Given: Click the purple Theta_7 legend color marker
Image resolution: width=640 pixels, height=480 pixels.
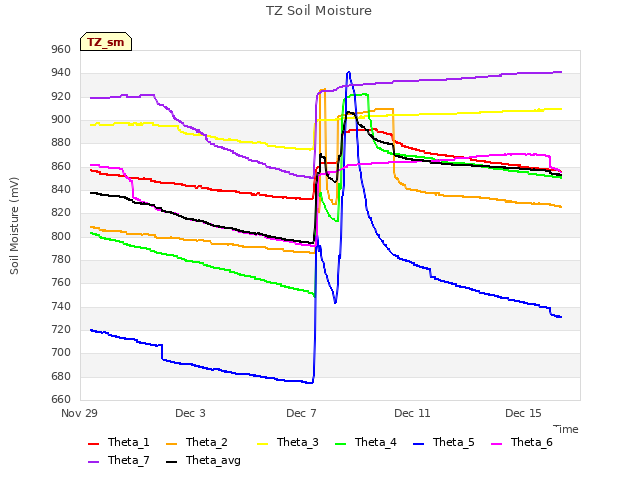Looking at the screenshot, I should pos(93,462).
